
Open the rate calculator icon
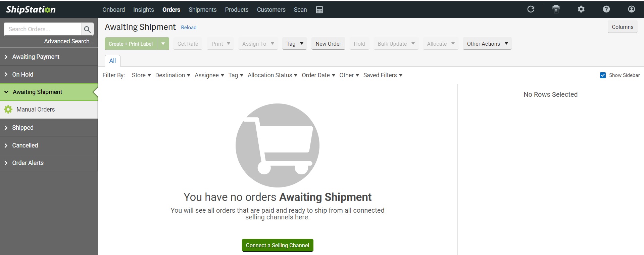pos(319,10)
